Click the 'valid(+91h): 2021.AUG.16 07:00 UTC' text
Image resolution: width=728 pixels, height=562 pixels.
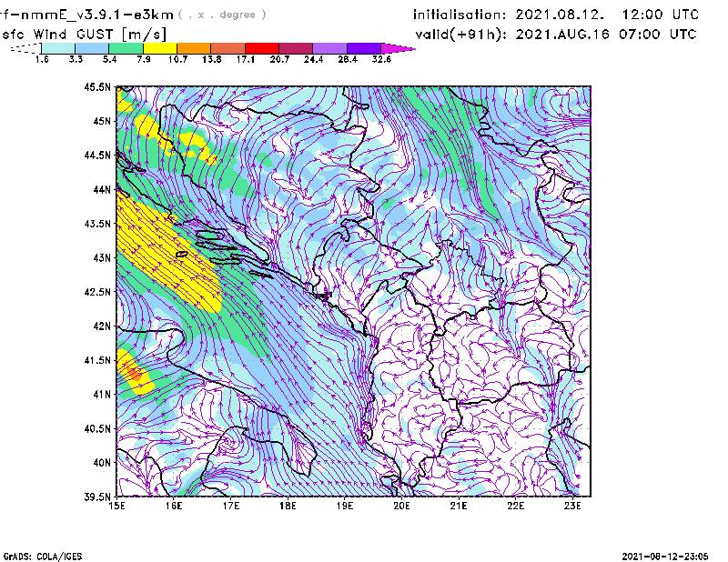point(556,35)
